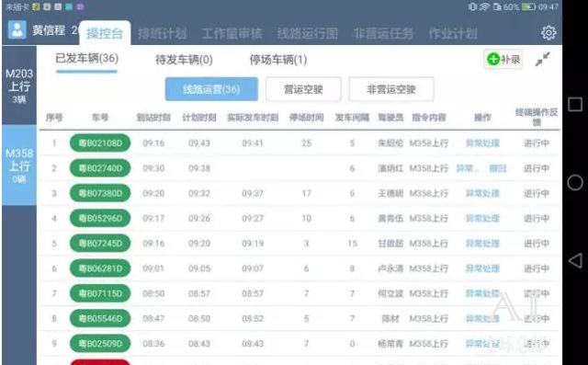Viewport: 588px width, 365px height.
Task: Click 异常处理 link for 粤B05546D
Action: tap(482, 318)
